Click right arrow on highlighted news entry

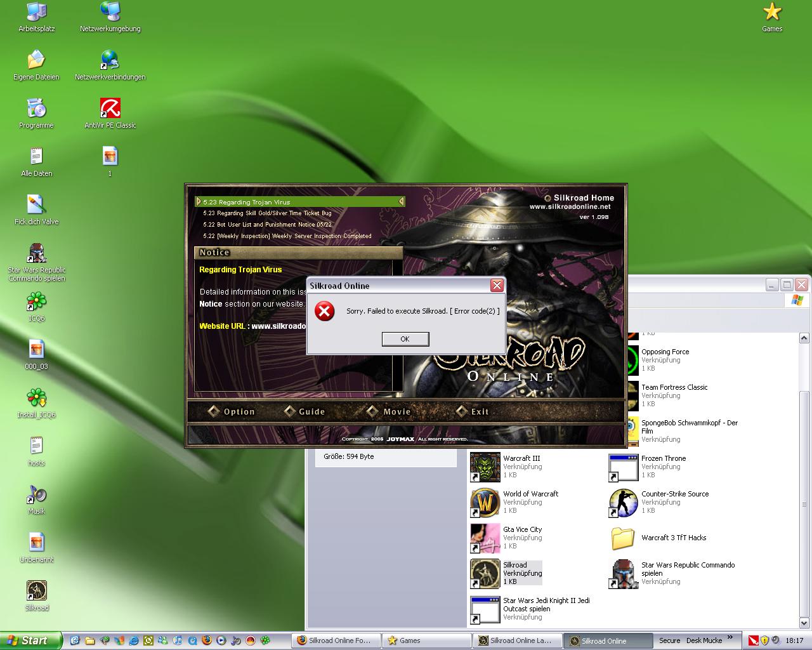pos(401,202)
